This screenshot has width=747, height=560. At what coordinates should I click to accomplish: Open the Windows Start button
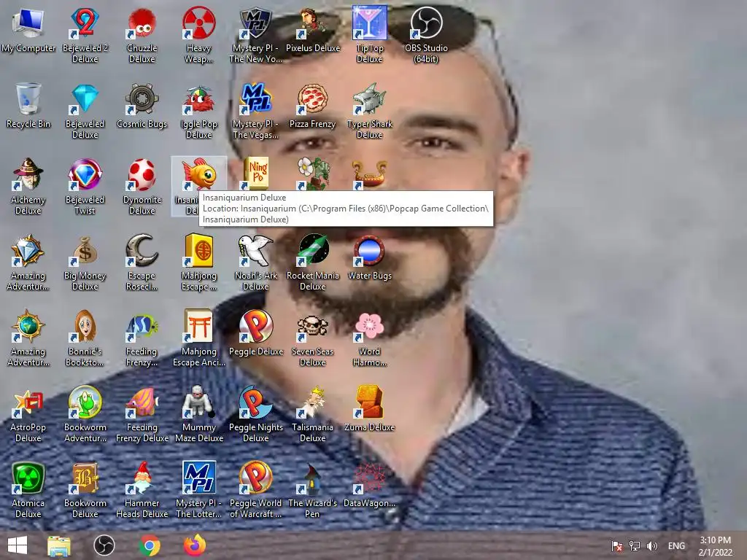click(x=18, y=545)
